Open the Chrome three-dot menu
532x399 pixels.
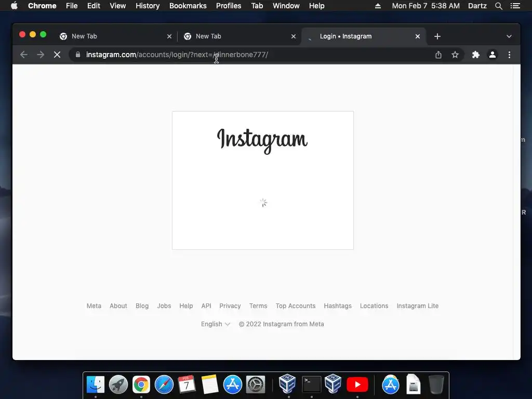coord(509,55)
